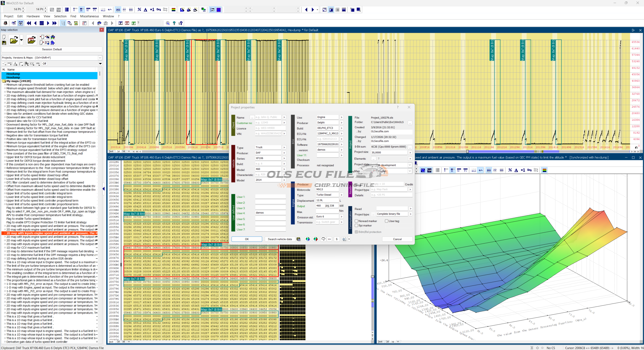Click the rainbow color bars toolbar icon
644x350 pixels.
pos(173,10)
